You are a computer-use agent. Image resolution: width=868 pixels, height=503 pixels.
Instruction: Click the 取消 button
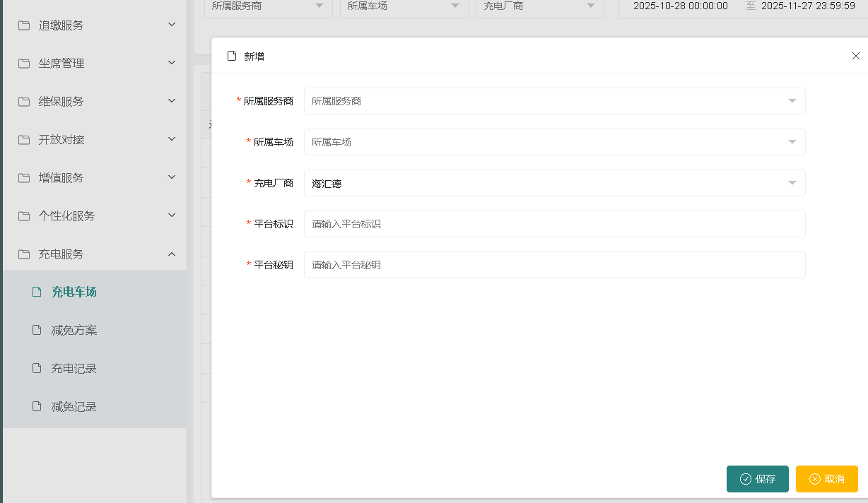826,479
